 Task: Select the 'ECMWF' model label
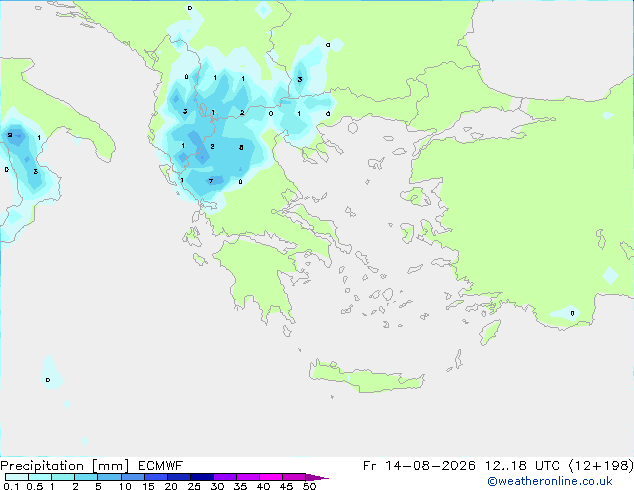[x=161, y=466]
